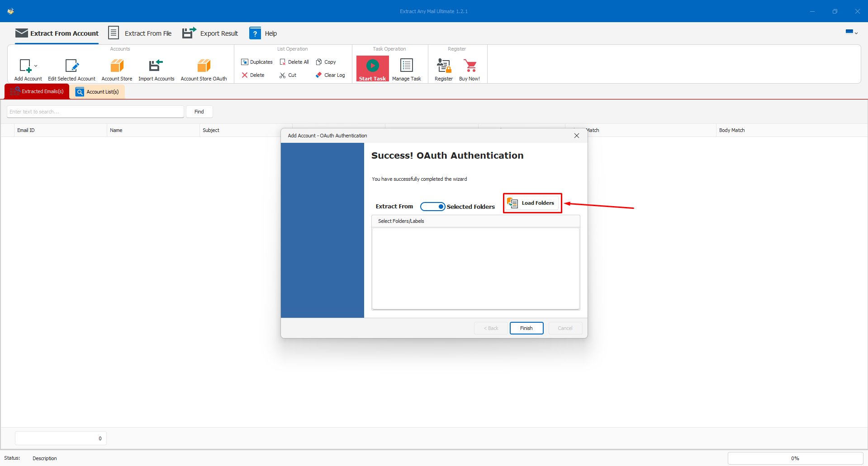The height and width of the screenshot is (466, 868).
Task: Click Import Accounts icon
Action: (156, 66)
